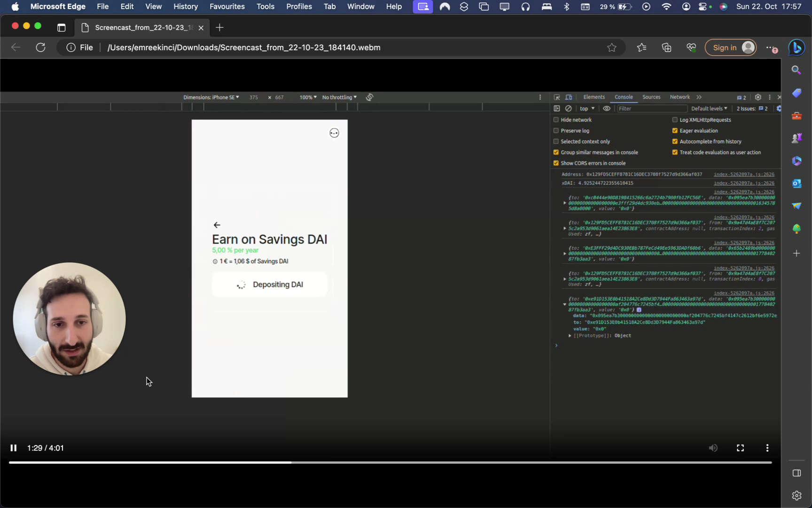Open tab actions menu icon
This screenshot has height=508, width=812.
61,28
